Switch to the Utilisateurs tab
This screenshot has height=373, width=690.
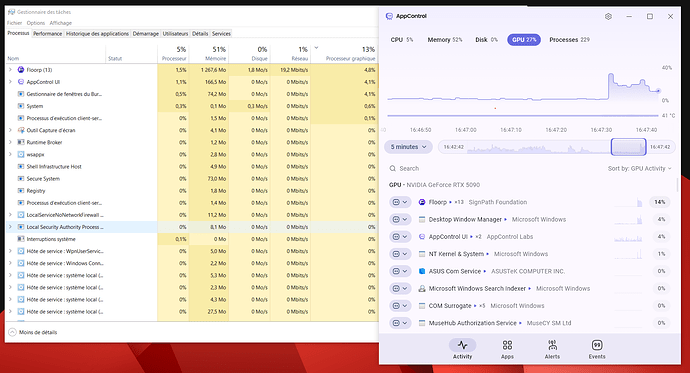click(x=175, y=34)
